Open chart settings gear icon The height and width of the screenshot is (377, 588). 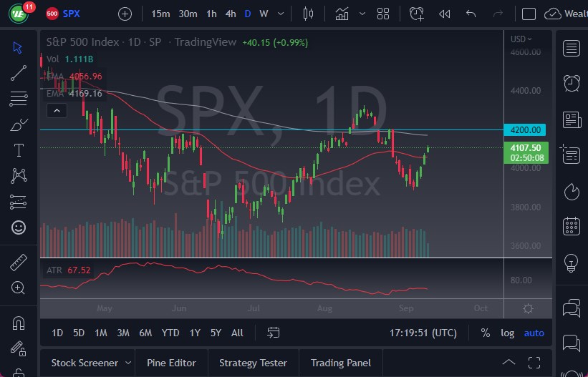[x=528, y=308]
